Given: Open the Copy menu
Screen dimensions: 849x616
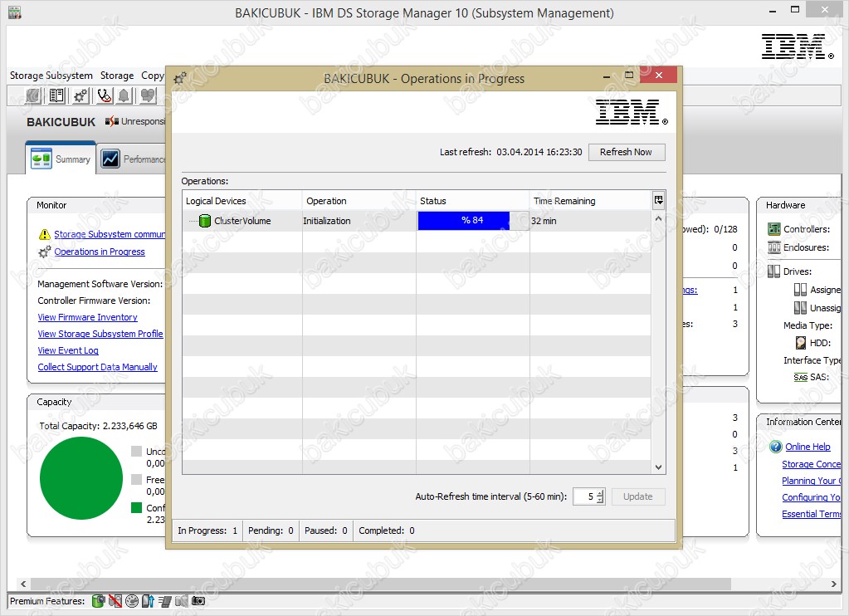Looking at the screenshot, I should click(x=153, y=76).
